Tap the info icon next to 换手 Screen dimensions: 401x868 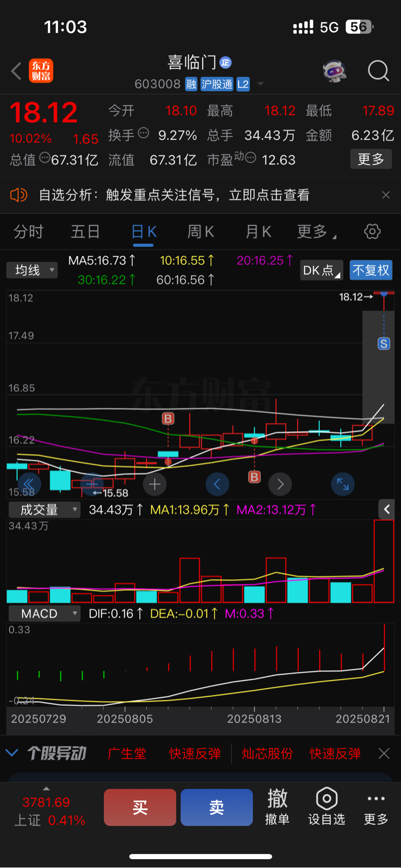(x=143, y=133)
